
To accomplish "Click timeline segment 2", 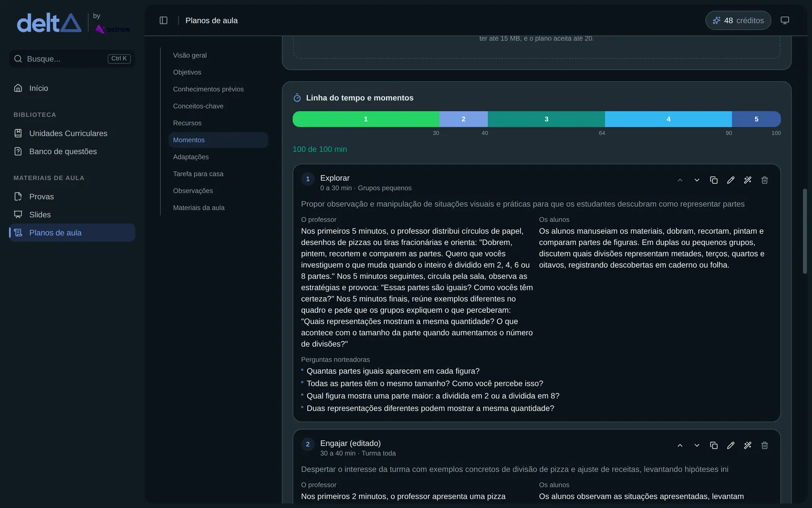I will 463,119.
